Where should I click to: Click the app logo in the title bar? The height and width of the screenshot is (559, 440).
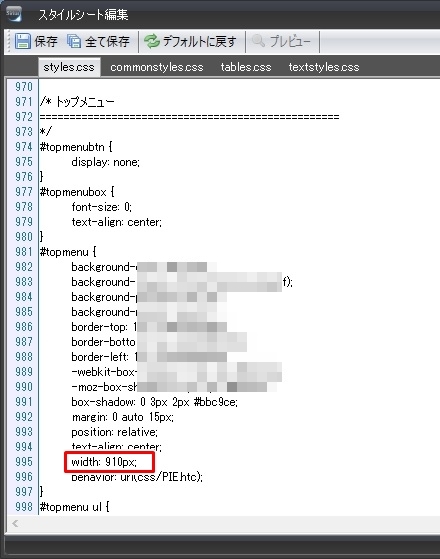(x=14, y=14)
